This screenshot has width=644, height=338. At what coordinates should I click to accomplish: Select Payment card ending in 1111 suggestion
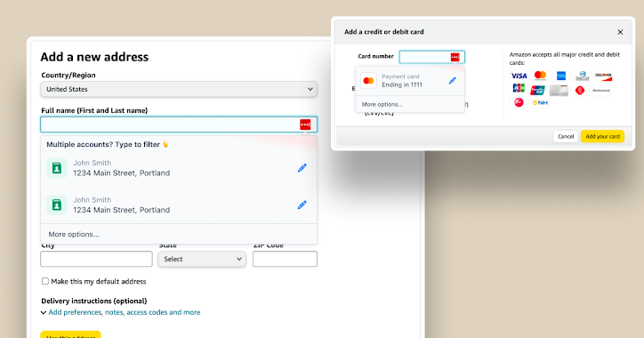[x=410, y=81]
